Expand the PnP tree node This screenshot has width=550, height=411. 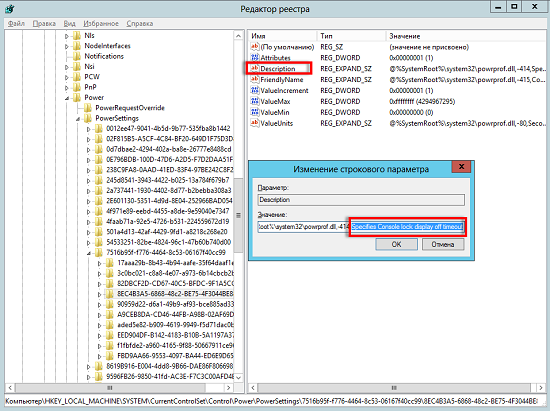click(x=67, y=88)
